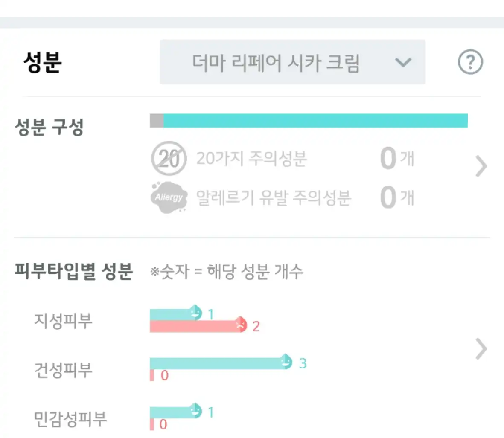The width and height of the screenshot is (504, 438).
Task: Expand 성분 구성 details with right chevron
Action: (x=481, y=166)
